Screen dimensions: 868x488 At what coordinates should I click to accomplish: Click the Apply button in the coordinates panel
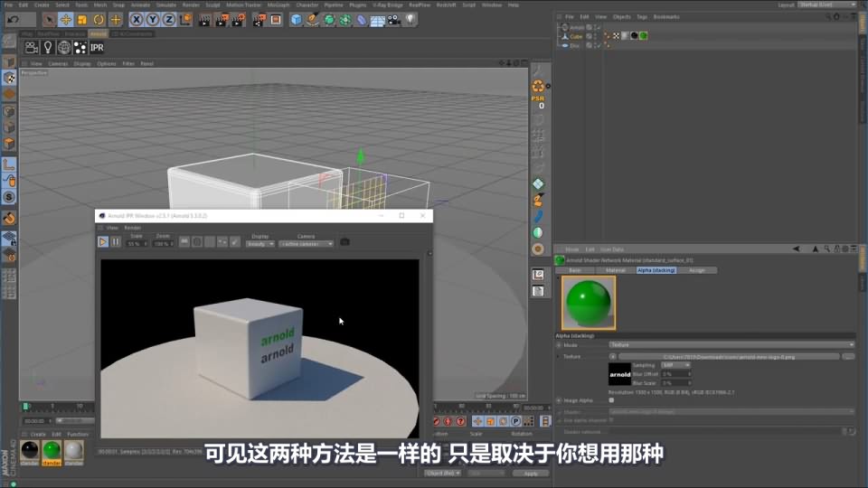pos(530,473)
